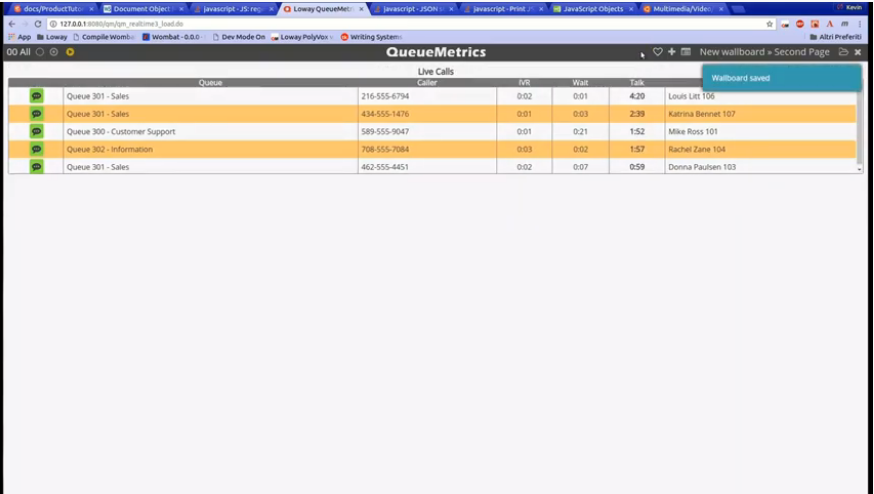This screenshot has height=494, width=874.
Task: Click caller number 462-555-4451
Action: pos(385,167)
